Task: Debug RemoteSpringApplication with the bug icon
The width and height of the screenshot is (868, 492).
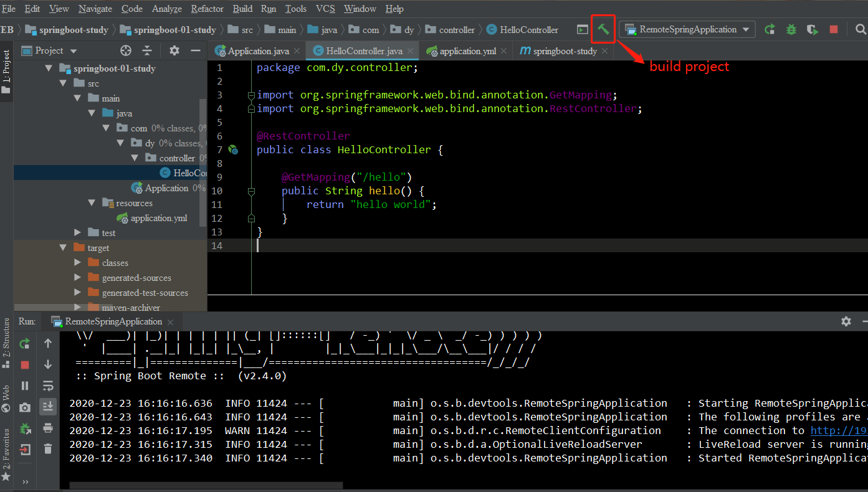Action: [x=791, y=29]
